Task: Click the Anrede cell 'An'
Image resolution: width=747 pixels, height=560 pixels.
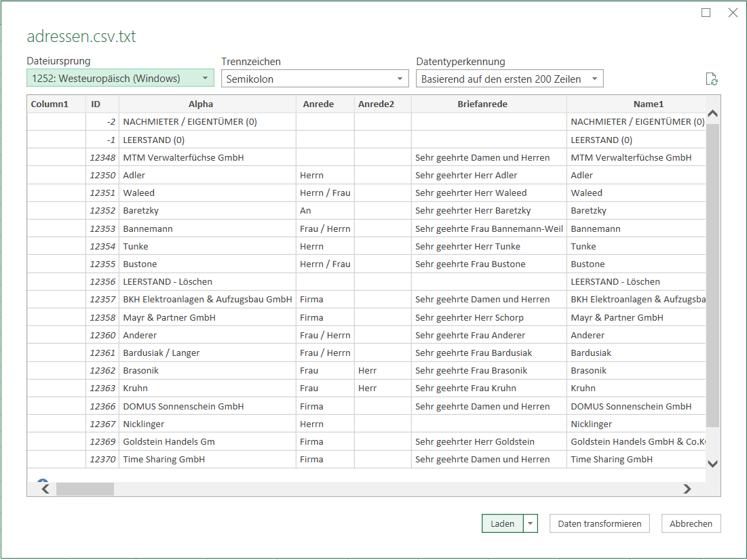Action: (x=326, y=210)
